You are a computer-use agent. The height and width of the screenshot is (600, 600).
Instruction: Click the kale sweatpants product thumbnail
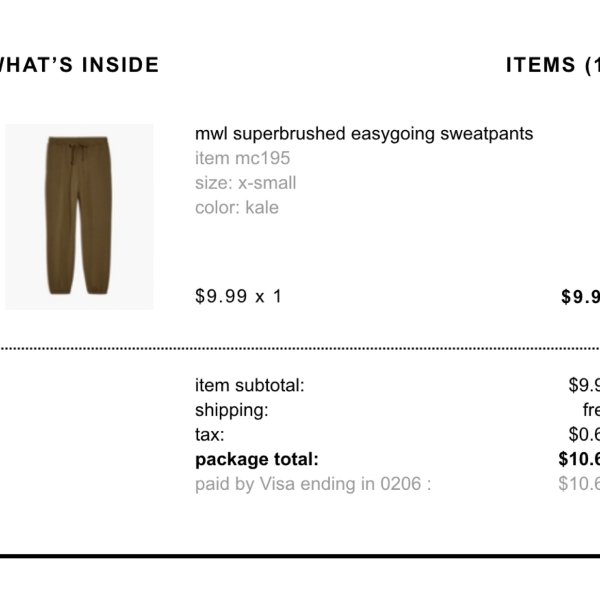coord(79,217)
